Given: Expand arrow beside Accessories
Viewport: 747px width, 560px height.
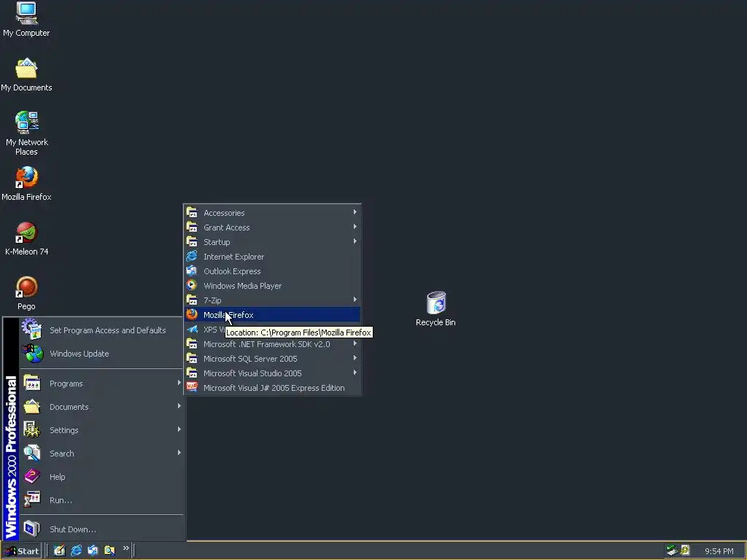Looking at the screenshot, I should (x=355, y=212).
